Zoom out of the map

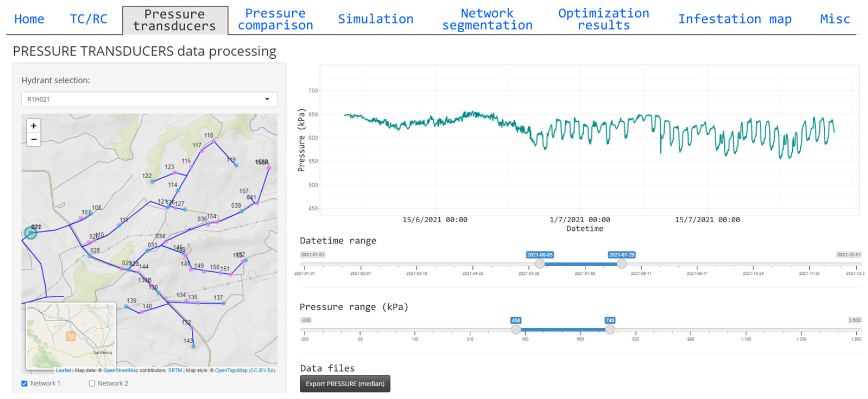(34, 139)
